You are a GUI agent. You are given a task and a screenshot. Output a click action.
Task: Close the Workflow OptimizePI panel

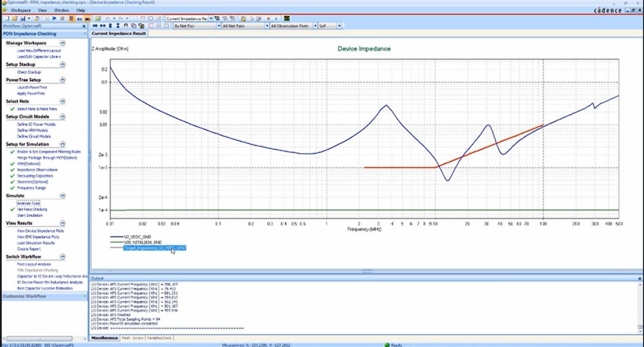pos(84,26)
